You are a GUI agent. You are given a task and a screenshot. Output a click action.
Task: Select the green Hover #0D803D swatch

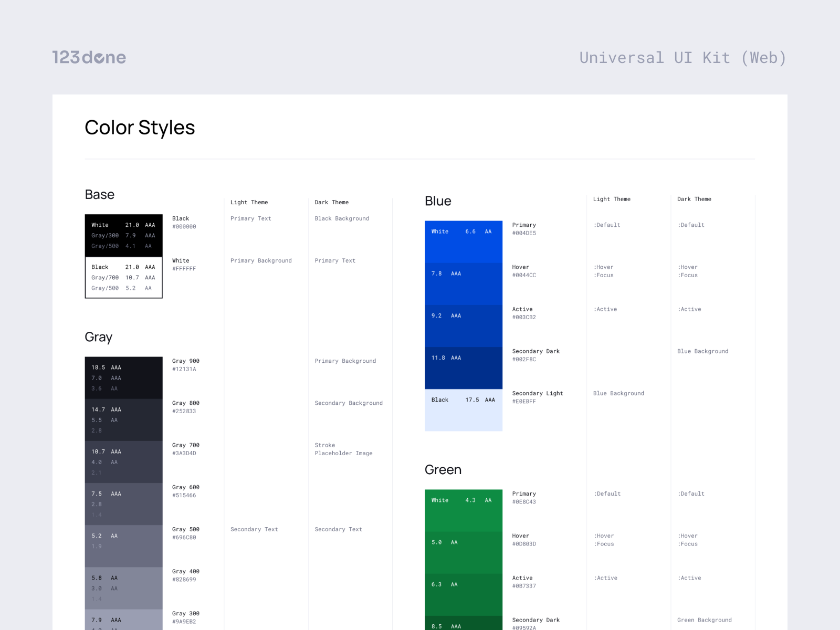click(x=464, y=553)
